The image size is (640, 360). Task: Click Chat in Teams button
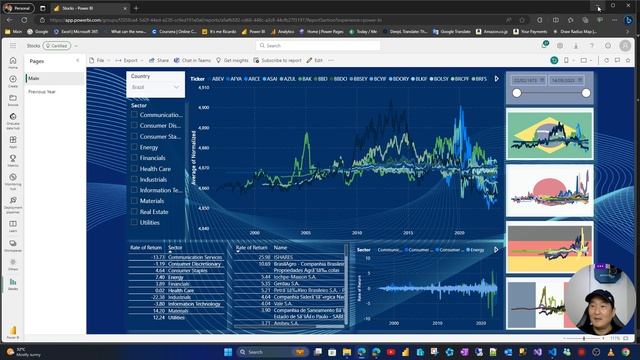[192, 60]
